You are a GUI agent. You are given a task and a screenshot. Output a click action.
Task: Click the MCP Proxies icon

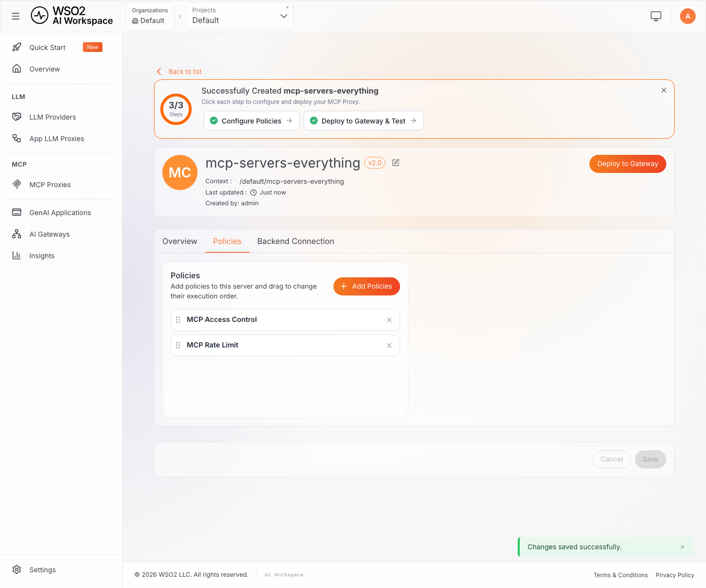coord(17,184)
